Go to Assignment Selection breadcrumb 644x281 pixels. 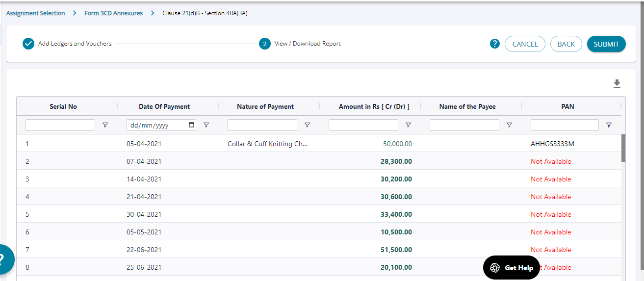(x=36, y=13)
